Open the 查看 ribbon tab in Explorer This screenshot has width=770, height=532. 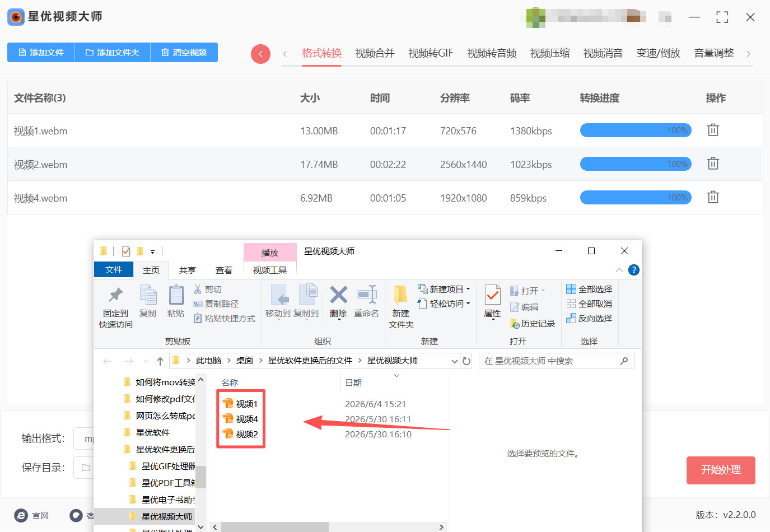pos(224,270)
